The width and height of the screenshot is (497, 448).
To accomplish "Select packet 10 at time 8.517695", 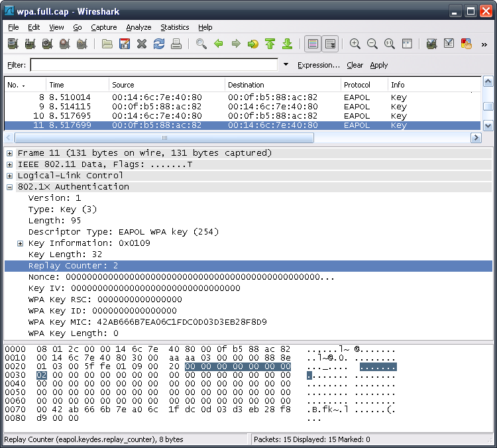I will (x=243, y=116).
